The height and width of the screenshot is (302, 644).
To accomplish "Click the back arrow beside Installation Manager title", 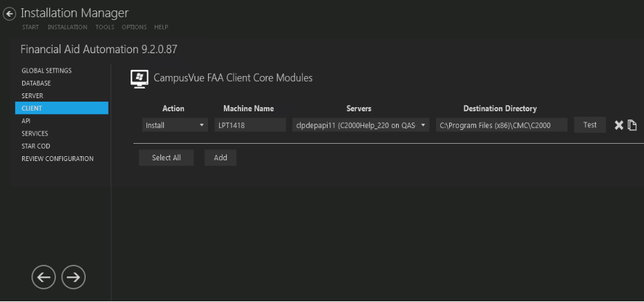I will click(x=10, y=14).
